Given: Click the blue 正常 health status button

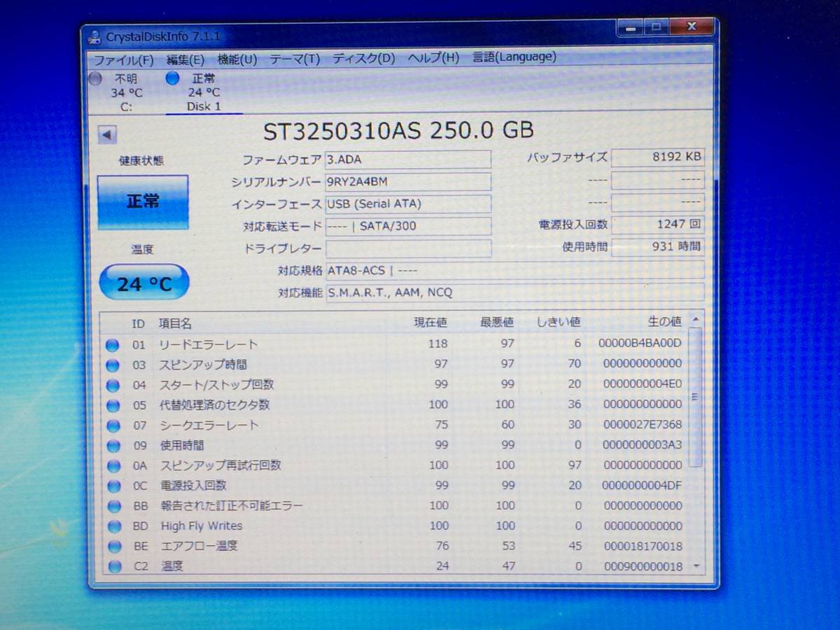Looking at the screenshot, I should tap(142, 202).
